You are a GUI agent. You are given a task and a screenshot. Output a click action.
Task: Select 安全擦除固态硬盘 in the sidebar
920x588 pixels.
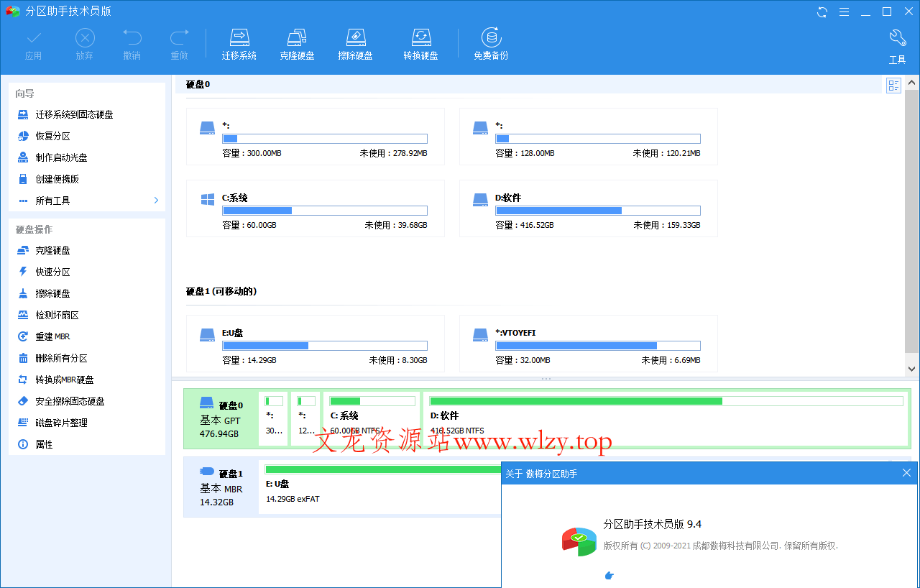coord(68,400)
